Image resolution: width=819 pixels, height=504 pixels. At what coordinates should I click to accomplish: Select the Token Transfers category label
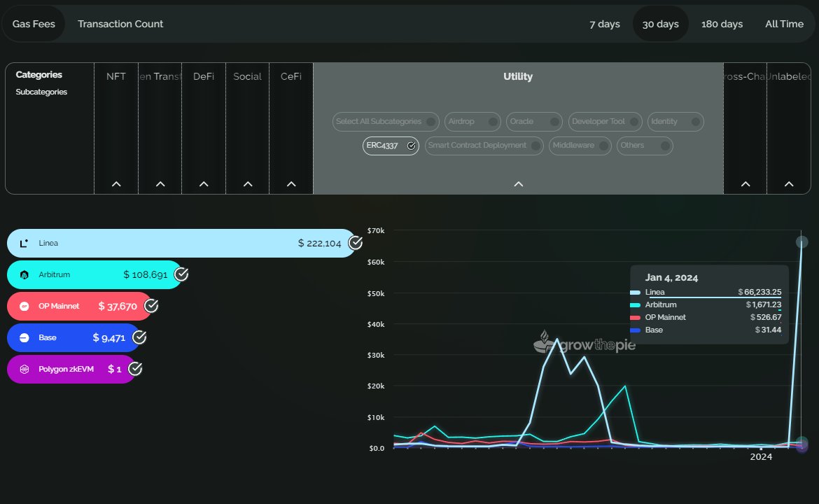coord(160,76)
